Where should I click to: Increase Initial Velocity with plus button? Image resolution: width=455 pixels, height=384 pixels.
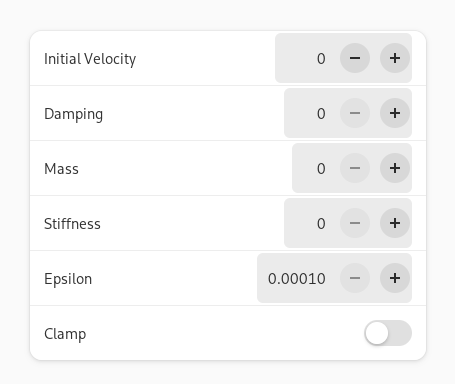[x=395, y=58]
